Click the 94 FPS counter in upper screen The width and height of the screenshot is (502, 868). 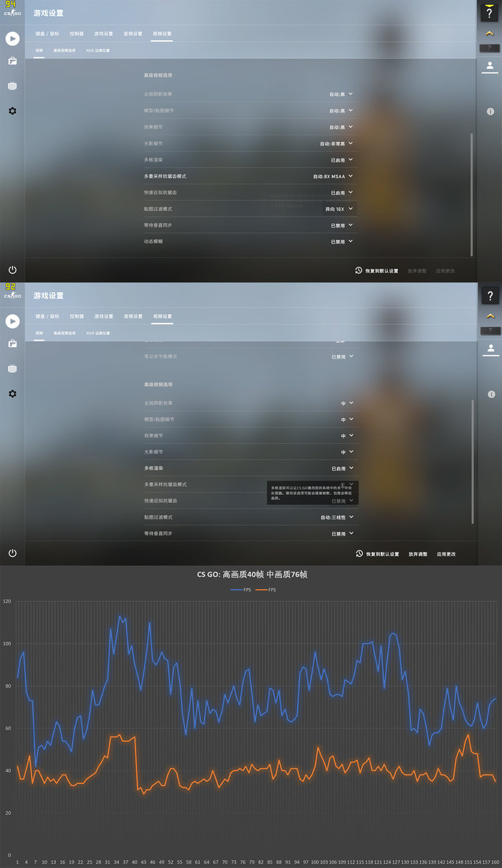(x=10, y=4)
